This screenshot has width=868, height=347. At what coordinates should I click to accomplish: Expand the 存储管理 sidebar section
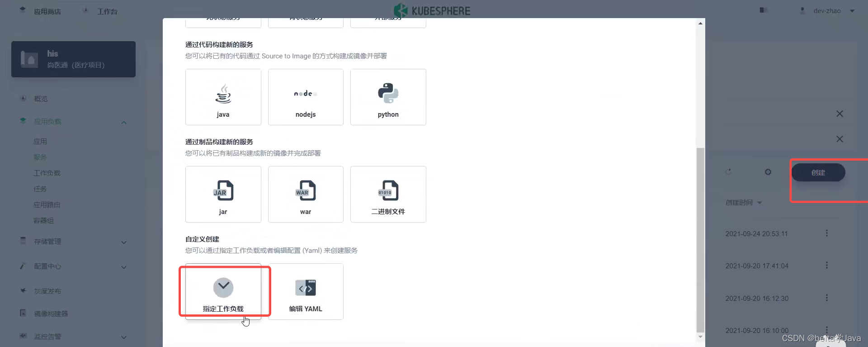[123, 242]
